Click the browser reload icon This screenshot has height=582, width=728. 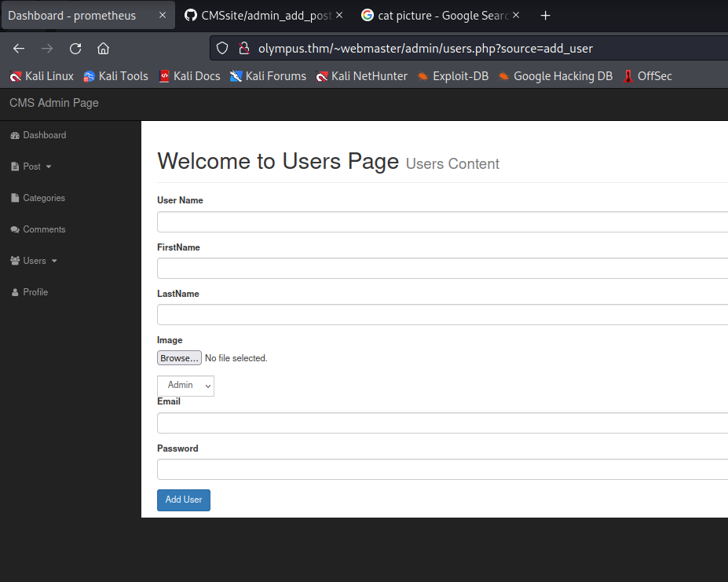75,49
